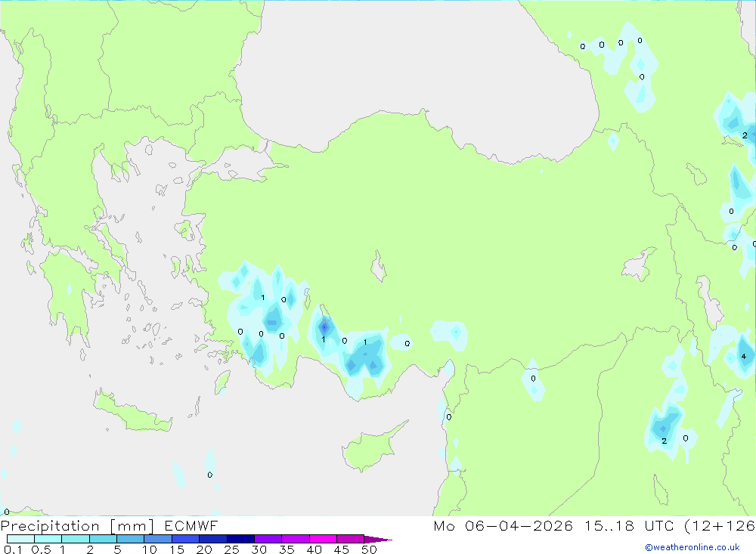
Task: Pick the 15–20 mm legend color swatch
Action: click(x=186, y=539)
